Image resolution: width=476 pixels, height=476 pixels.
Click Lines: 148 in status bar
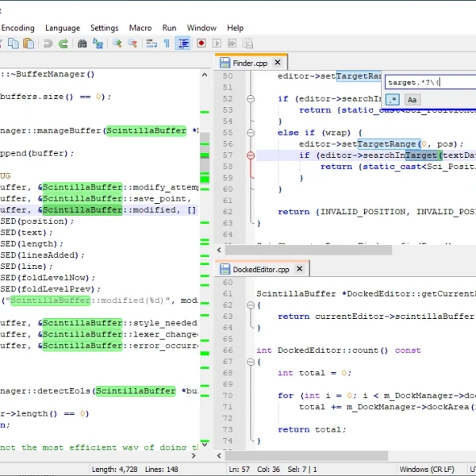(162, 470)
